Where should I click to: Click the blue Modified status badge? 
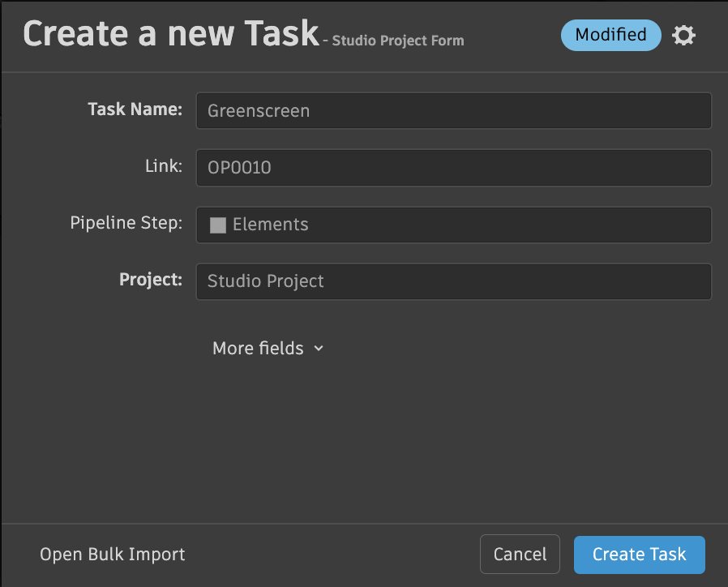(610, 35)
